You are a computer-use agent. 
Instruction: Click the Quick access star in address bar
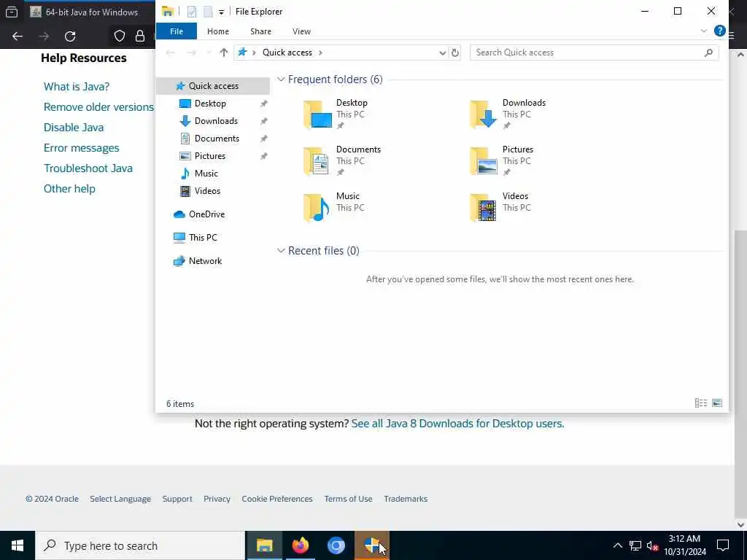(x=242, y=52)
